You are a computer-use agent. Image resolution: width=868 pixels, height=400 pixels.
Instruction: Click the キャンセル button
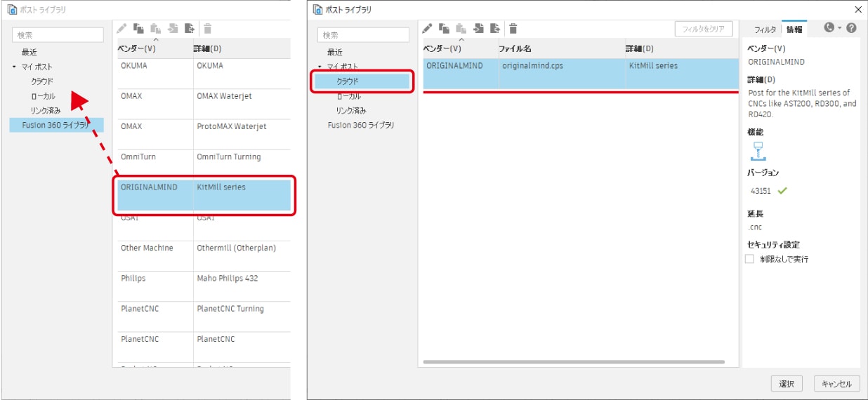click(x=836, y=384)
